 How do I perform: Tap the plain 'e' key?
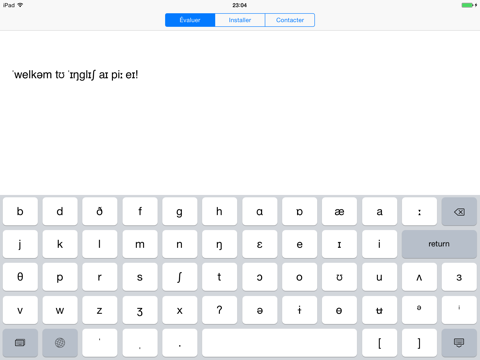[299, 244]
